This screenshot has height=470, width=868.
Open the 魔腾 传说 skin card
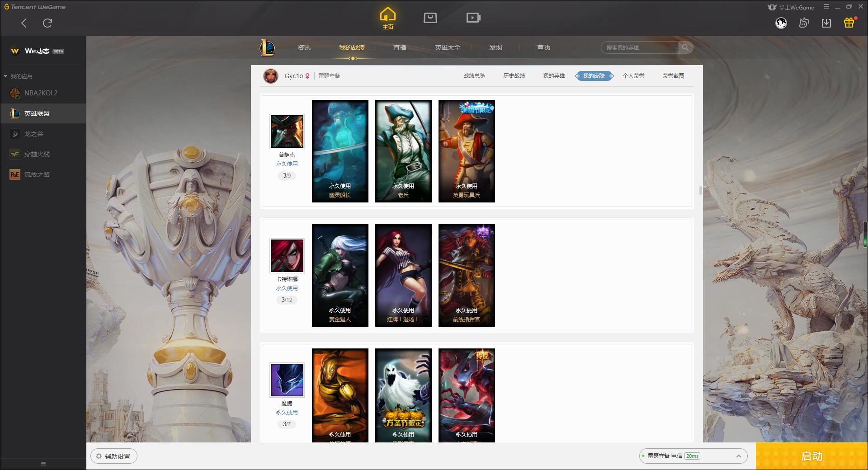[467, 395]
